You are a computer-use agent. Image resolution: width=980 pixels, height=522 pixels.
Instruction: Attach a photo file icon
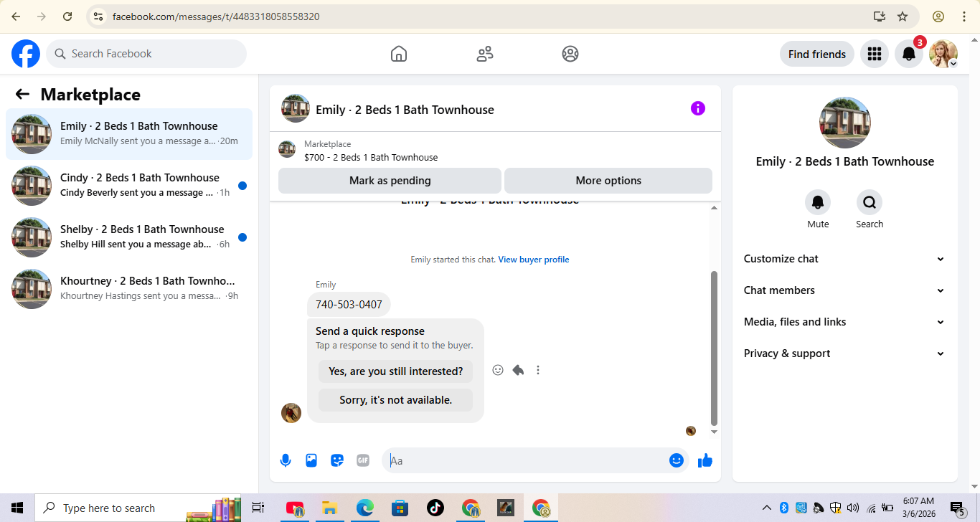coord(311,460)
